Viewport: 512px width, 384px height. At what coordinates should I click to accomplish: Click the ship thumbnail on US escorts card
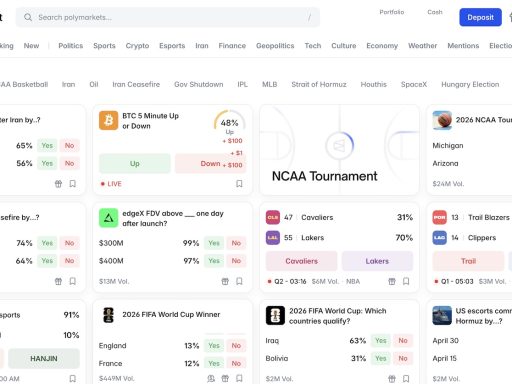[442, 315]
